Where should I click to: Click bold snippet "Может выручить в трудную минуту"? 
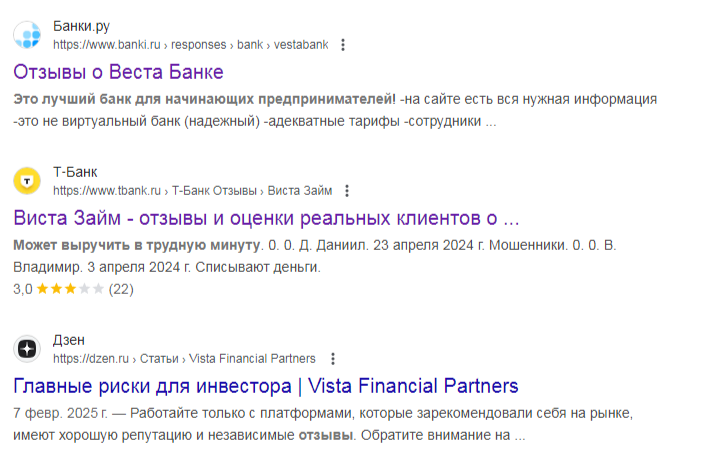tap(137, 245)
